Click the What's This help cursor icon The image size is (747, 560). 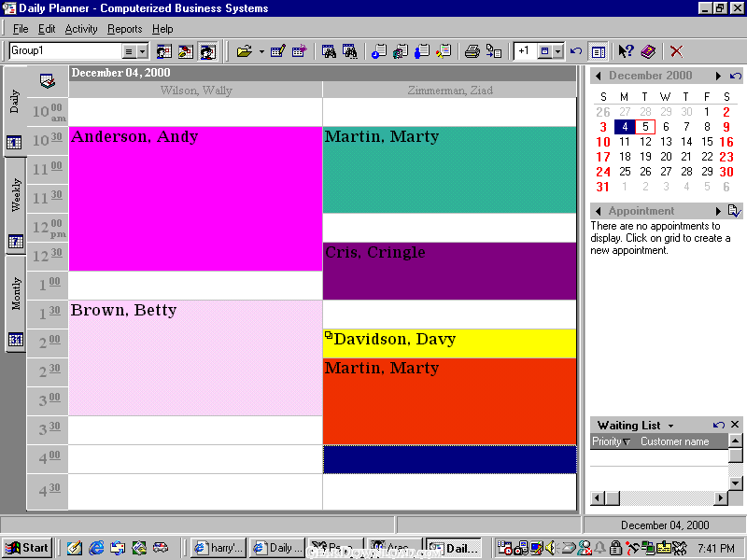tap(626, 51)
